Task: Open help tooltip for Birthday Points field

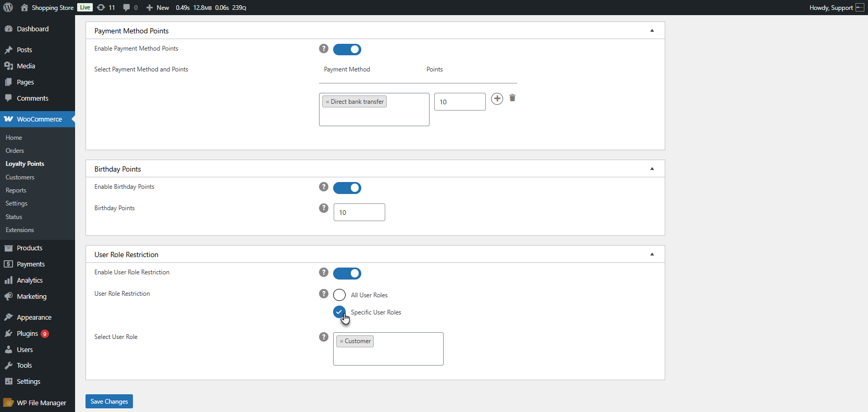Action: 324,208
